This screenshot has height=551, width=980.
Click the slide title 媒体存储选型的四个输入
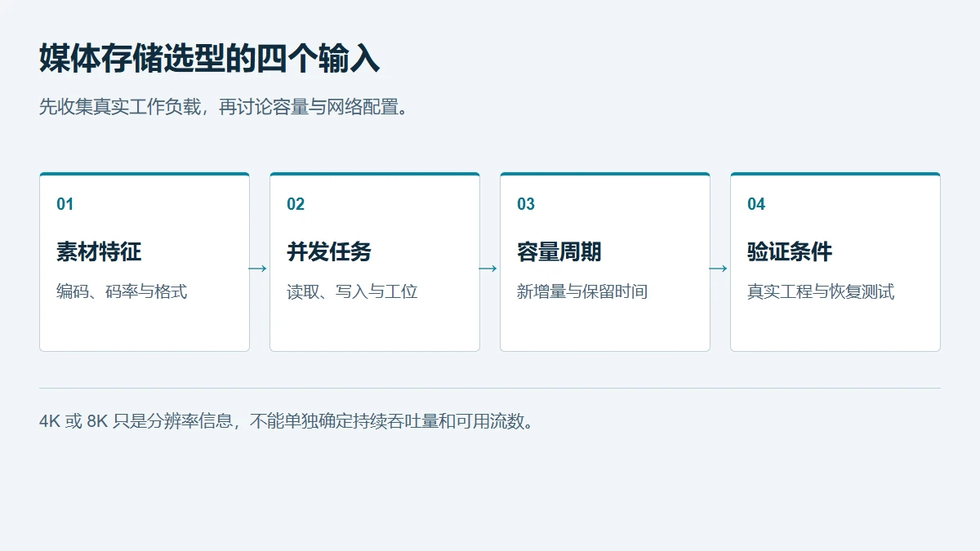tap(209, 59)
